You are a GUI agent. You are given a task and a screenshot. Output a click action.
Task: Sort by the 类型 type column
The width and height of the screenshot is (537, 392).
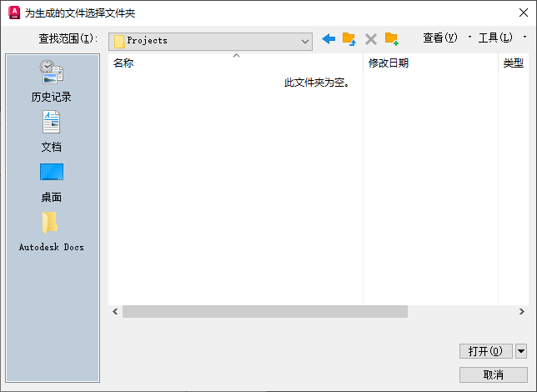(514, 63)
